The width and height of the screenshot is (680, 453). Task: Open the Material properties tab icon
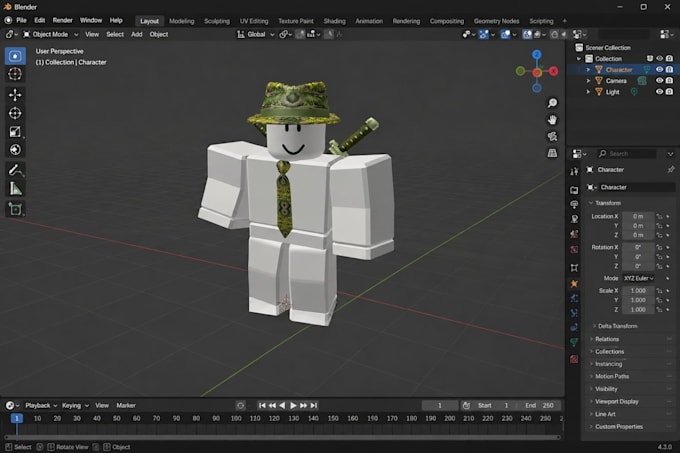[x=574, y=359]
